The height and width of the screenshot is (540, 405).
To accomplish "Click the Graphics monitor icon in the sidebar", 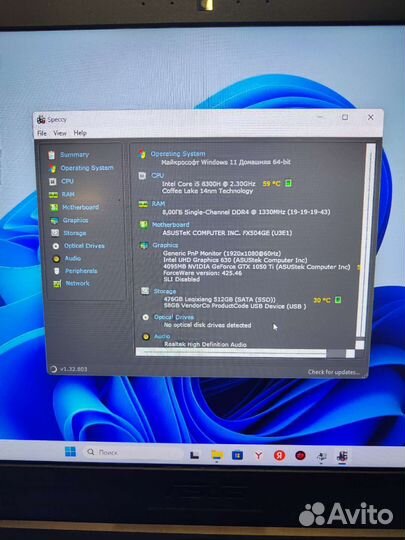I will [x=54, y=220].
